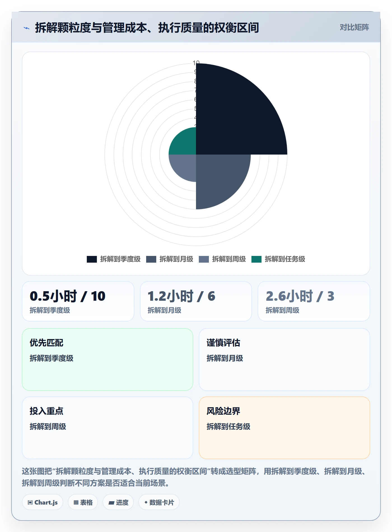Select the 0.5小时 / 10 data card
This screenshot has width=392, height=532.
point(78,301)
